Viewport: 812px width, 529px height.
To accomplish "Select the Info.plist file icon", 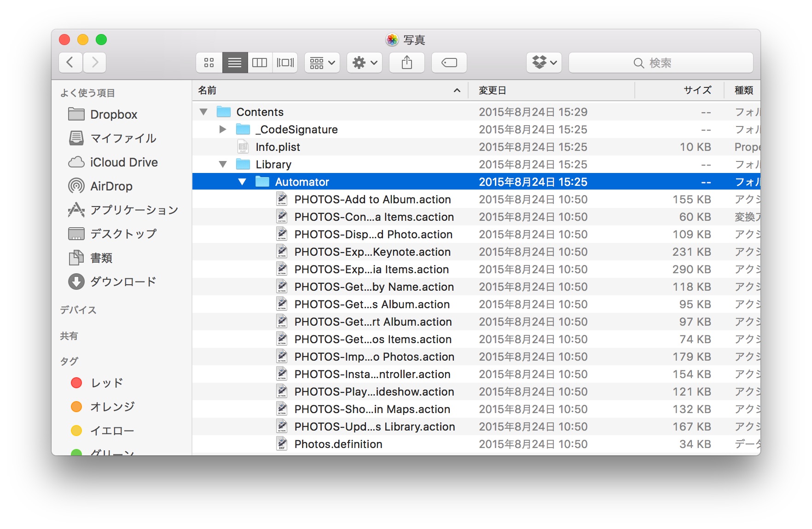I will point(243,147).
